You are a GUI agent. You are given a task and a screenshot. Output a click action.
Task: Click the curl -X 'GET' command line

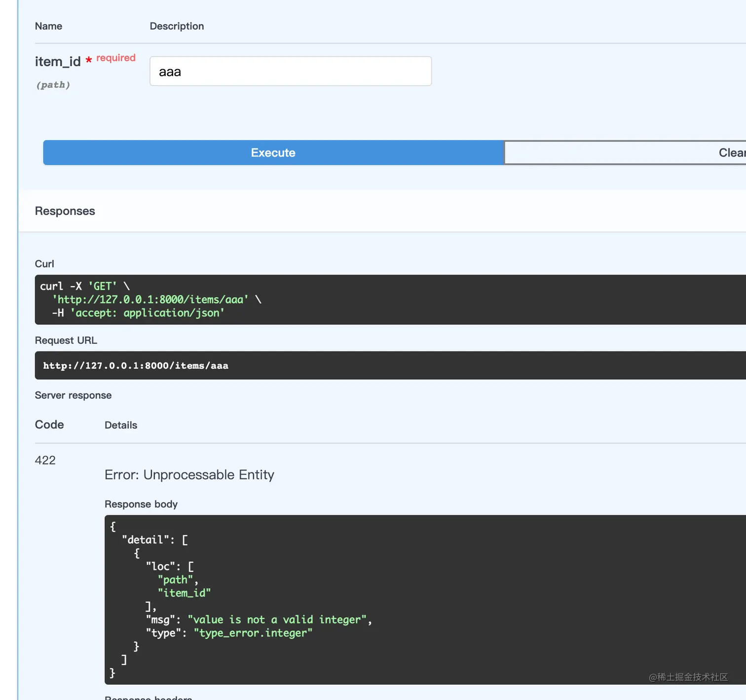85,286
